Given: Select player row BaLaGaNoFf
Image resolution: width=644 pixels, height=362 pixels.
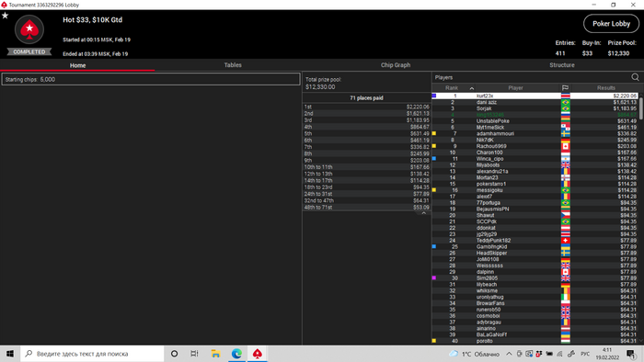Looking at the screenshot, I should pyautogui.click(x=535, y=334).
